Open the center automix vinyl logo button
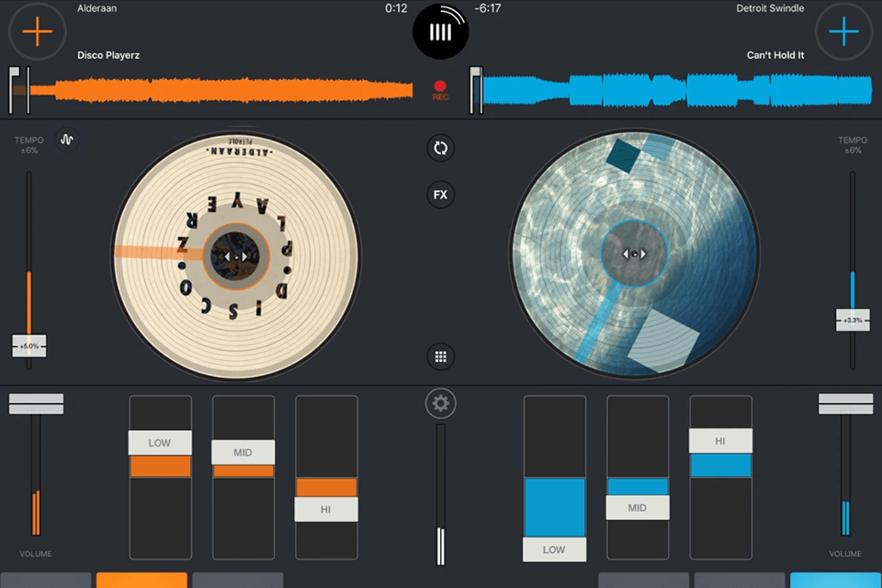Viewport: 882px width, 588px height. pos(440,31)
